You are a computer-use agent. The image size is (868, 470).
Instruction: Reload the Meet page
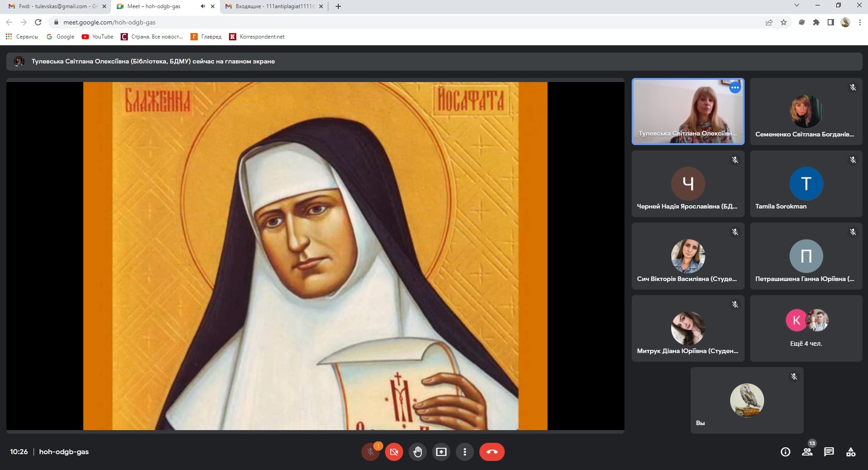pyautogui.click(x=38, y=22)
